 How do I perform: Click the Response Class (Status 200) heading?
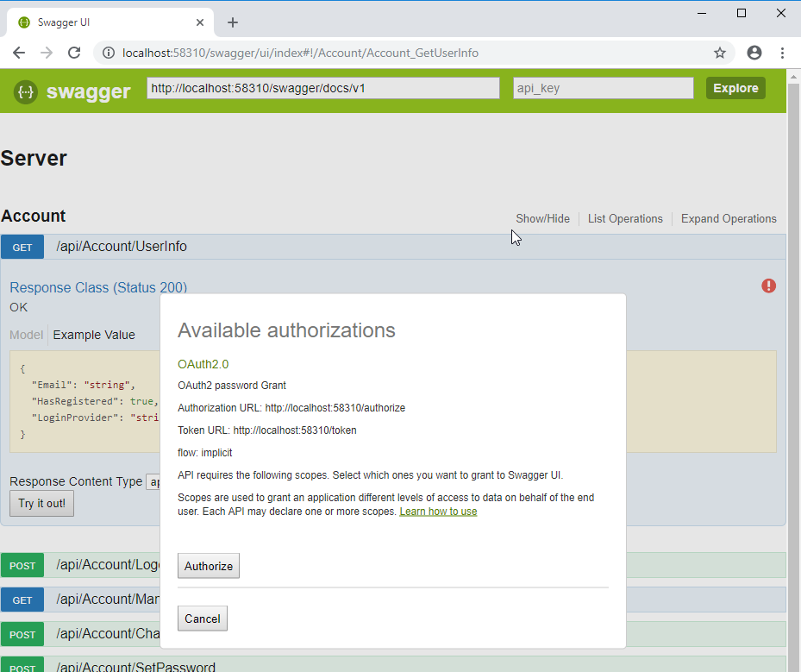(x=98, y=288)
